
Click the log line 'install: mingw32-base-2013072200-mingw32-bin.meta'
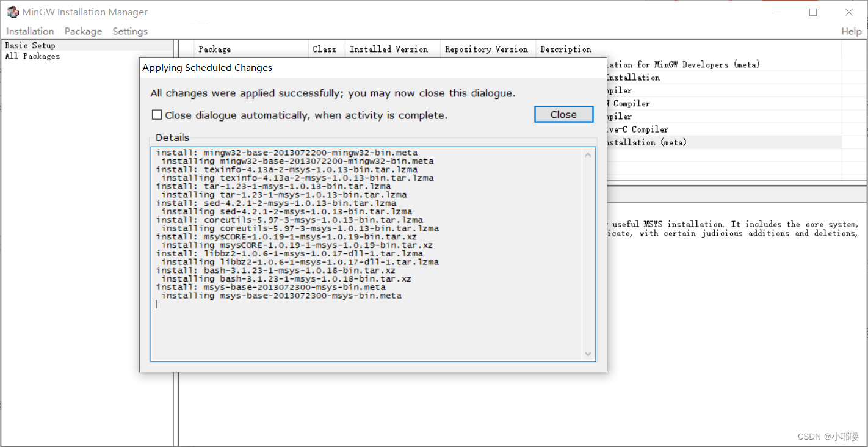287,153
